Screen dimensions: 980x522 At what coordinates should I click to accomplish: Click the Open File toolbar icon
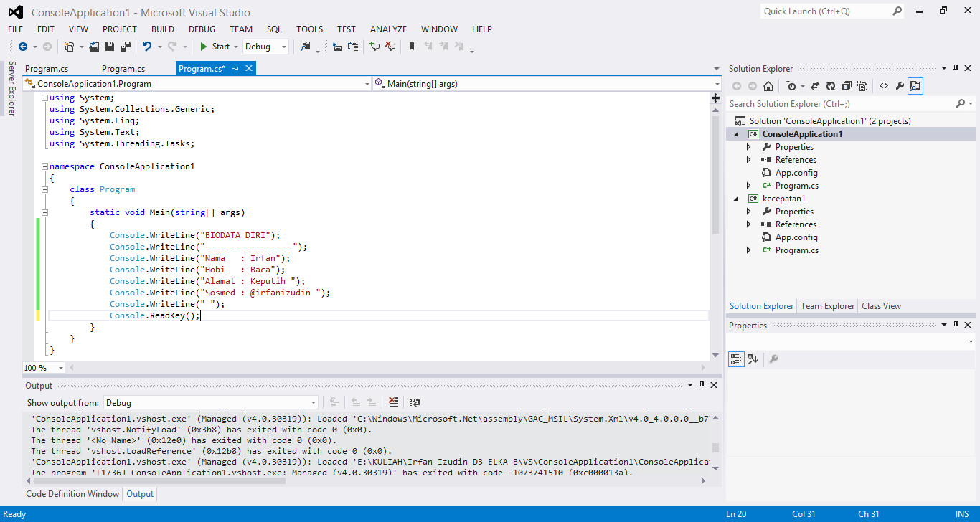[x=94, y=47]
